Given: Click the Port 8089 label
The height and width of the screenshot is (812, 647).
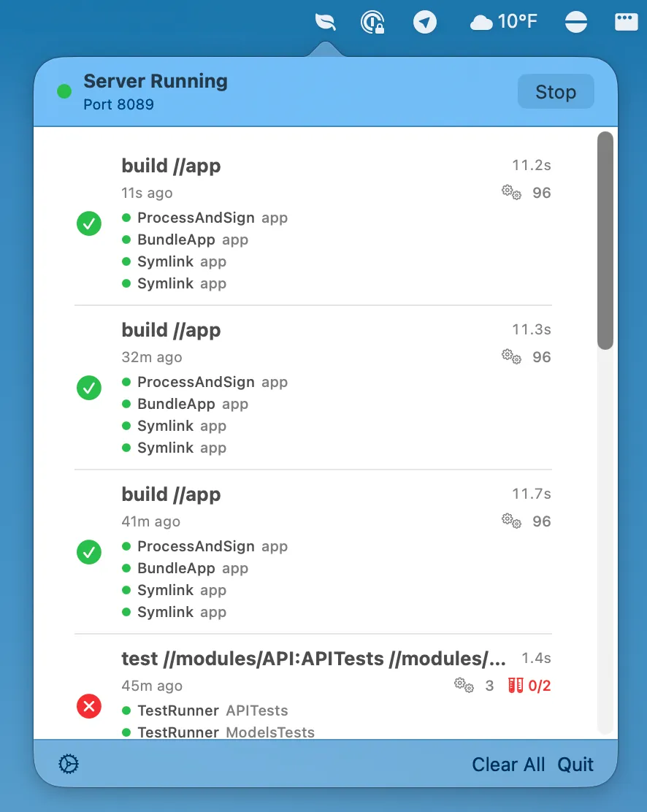Looking at the screenshot, I should (x=118, y=104).
